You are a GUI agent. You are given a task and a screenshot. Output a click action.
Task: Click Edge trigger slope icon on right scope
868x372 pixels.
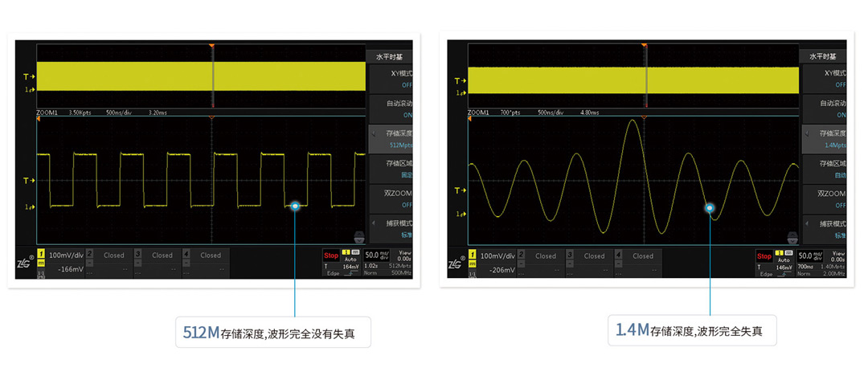point(784,273)
